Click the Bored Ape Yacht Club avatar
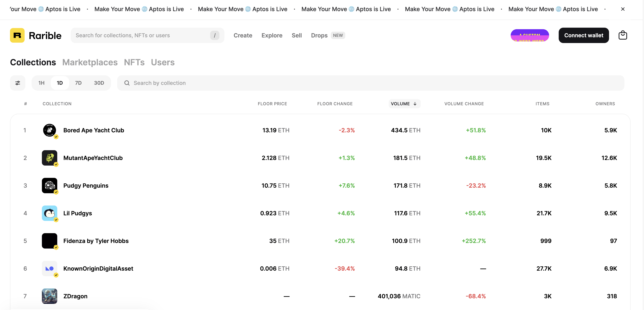 (50, 130)
